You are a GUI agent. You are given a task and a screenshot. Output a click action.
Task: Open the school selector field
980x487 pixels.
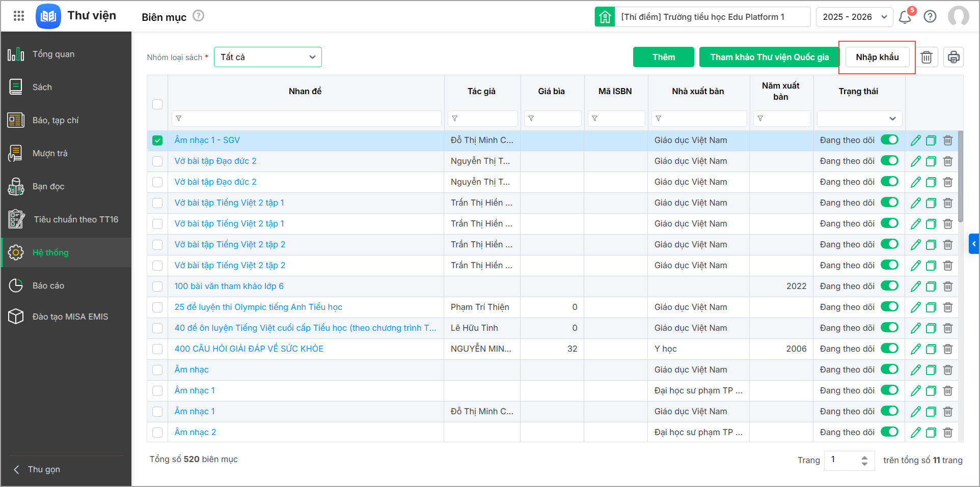click(713, 17)
